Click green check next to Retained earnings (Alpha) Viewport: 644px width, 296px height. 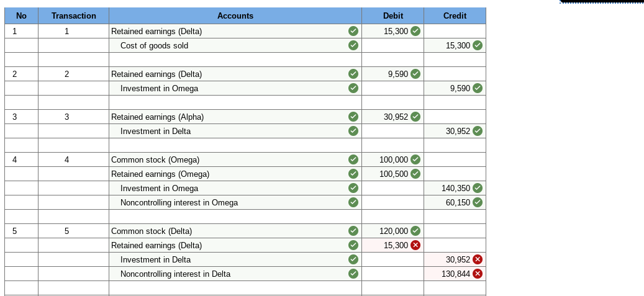(353, 117)
